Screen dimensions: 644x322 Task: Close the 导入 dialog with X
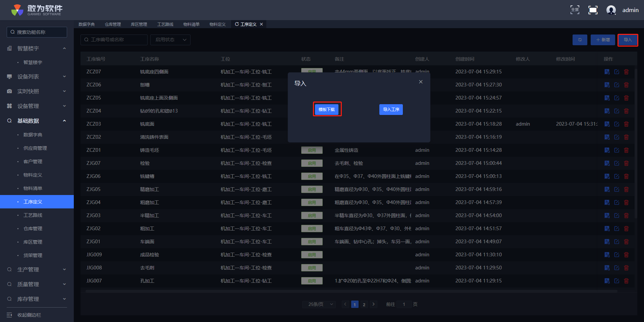[x=421, y=82]
